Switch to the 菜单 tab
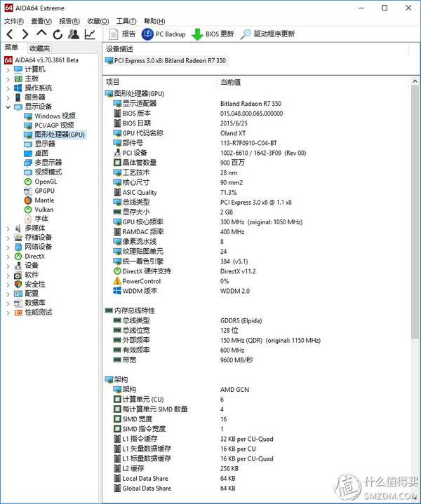421x504 pixels. pos(11,48)
